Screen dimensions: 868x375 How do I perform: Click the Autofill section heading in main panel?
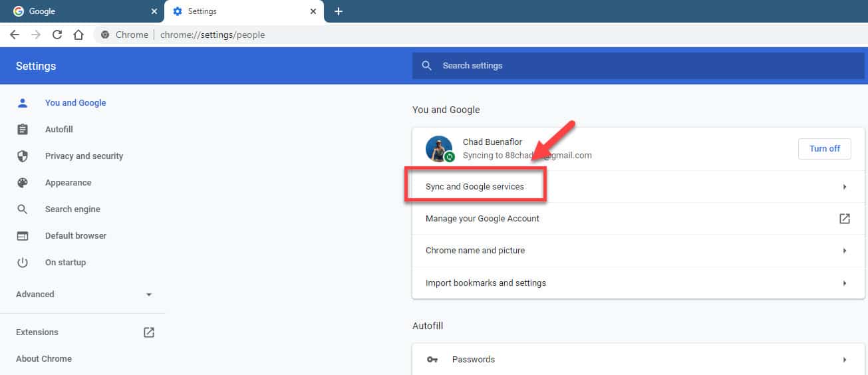428,326
